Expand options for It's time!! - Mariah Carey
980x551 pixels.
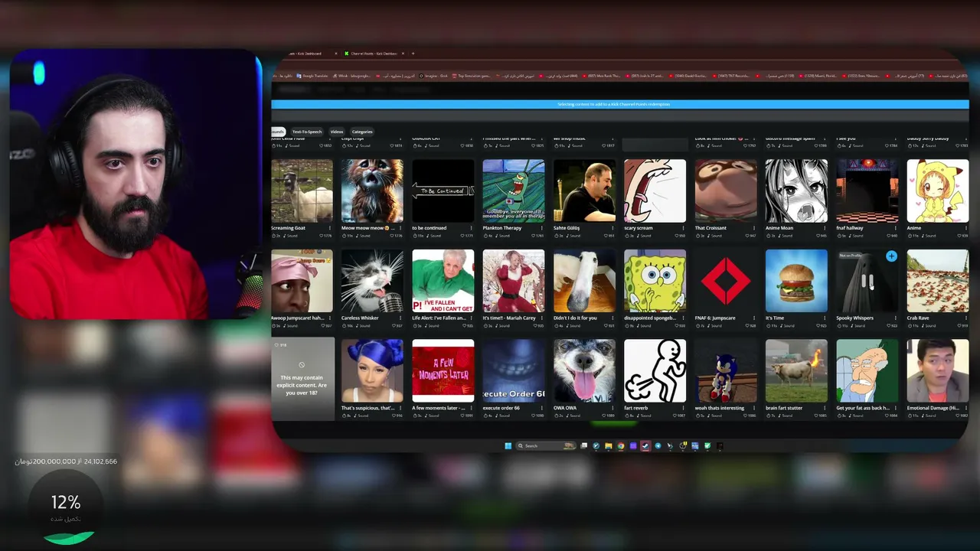[x=541, y=318]
